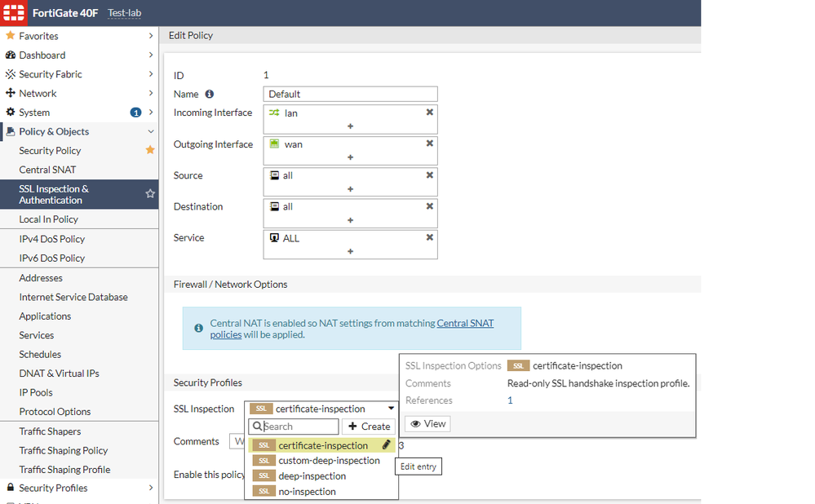Favorite the SSL Inspection & Authentication page
815x504 pixels.
coord(150,194)
